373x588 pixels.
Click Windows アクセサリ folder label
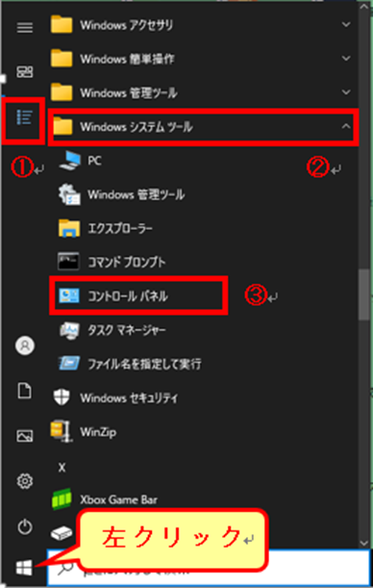[127, 25]
